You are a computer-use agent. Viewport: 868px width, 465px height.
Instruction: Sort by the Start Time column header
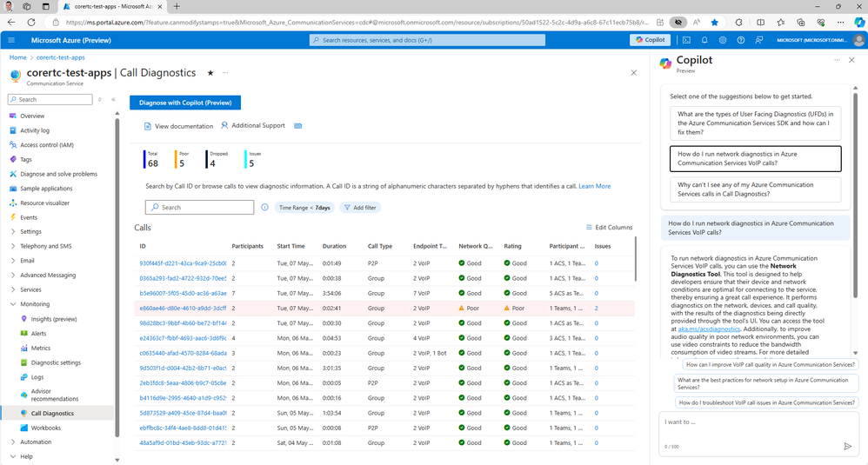point(290,246)
